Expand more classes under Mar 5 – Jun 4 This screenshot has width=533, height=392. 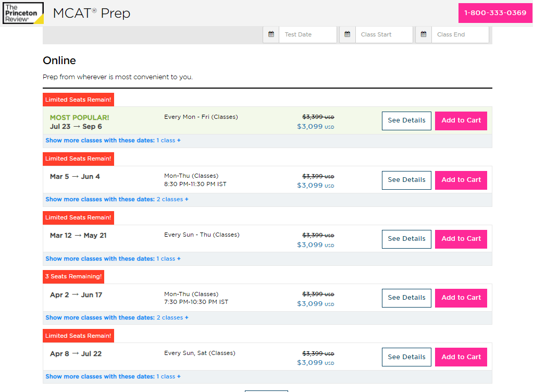click(117, 199)
